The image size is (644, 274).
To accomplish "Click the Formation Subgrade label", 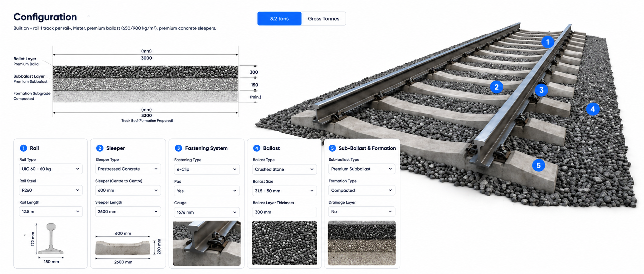I will (32, 93).
